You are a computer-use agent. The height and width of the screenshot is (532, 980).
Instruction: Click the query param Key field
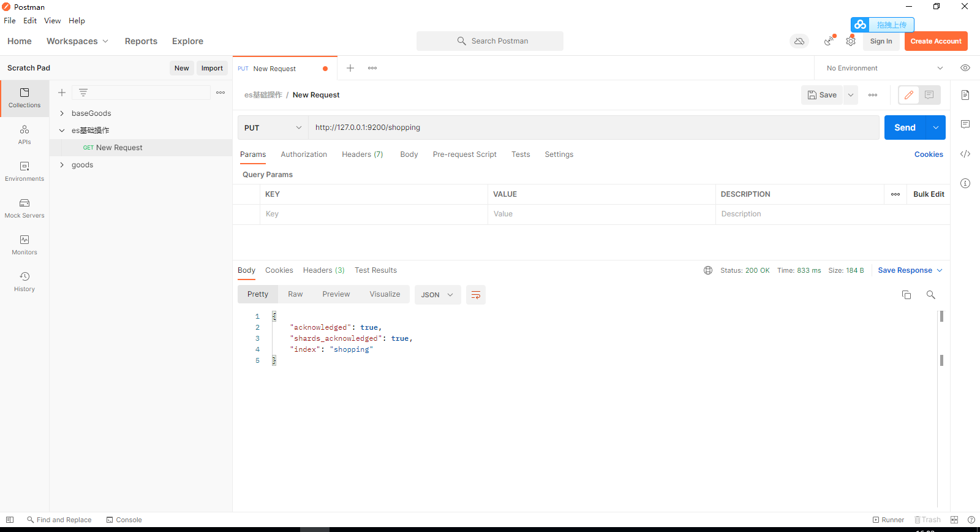(x=374, y=214)
